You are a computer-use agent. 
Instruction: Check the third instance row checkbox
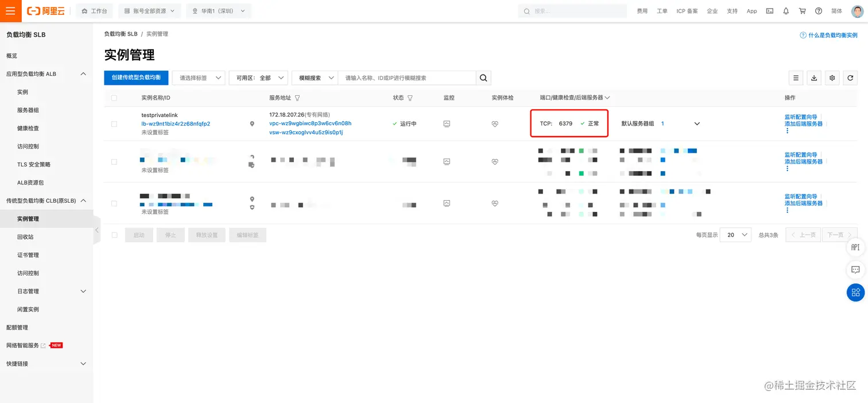[x=114, y=204]
